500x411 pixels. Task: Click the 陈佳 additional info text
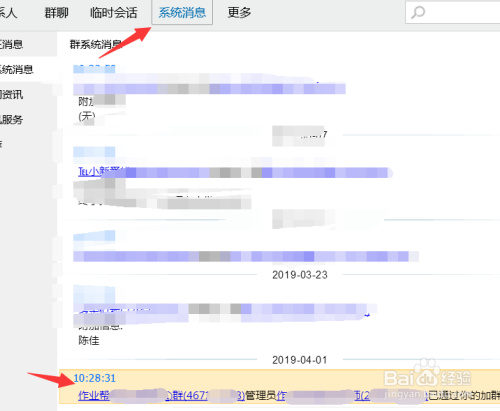tap(89, 340)
